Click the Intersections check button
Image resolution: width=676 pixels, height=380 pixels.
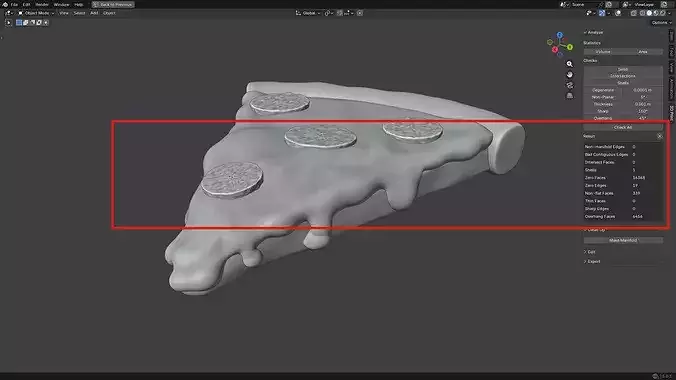tap(623, 76)
